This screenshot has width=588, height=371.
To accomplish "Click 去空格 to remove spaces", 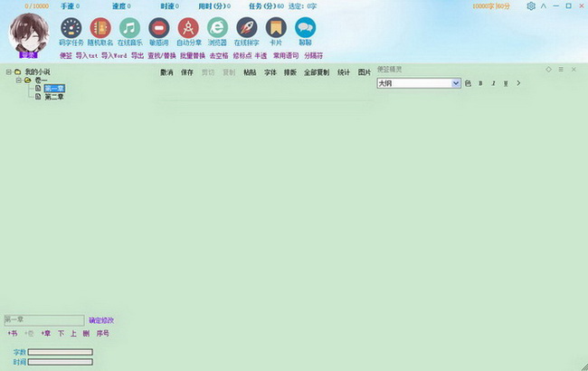I will [x=219, y=55].
